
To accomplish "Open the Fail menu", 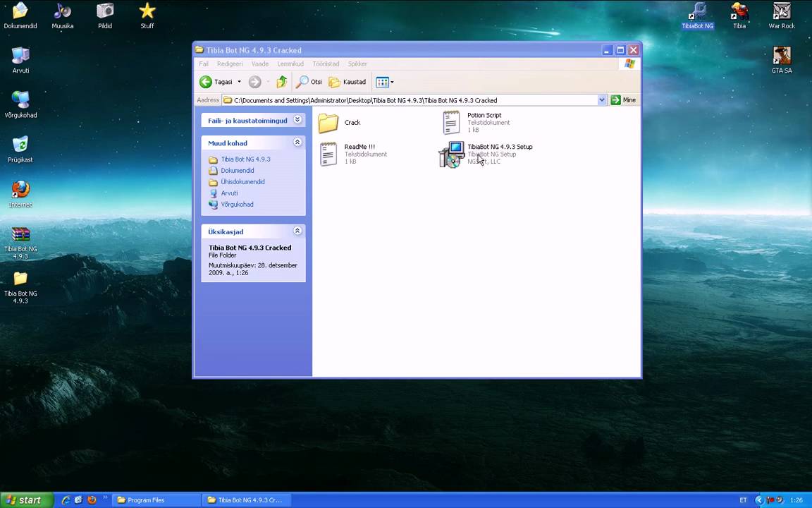I will [204, 64].
